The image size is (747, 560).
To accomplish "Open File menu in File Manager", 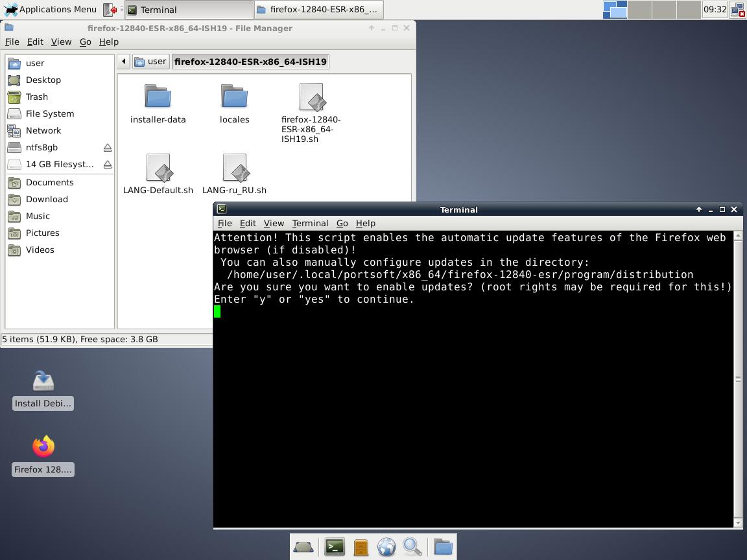I will 12,42.
